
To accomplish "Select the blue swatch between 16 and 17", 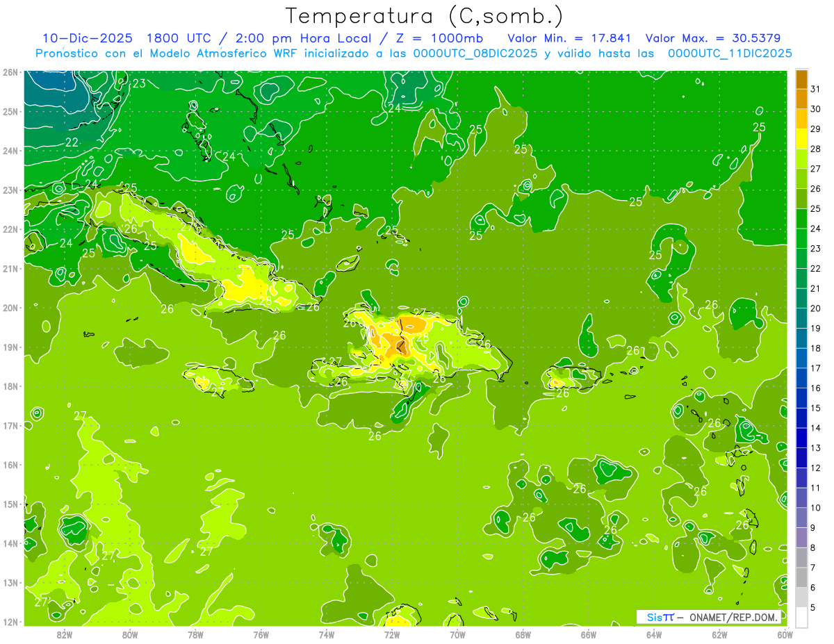I will pos(801,377).
